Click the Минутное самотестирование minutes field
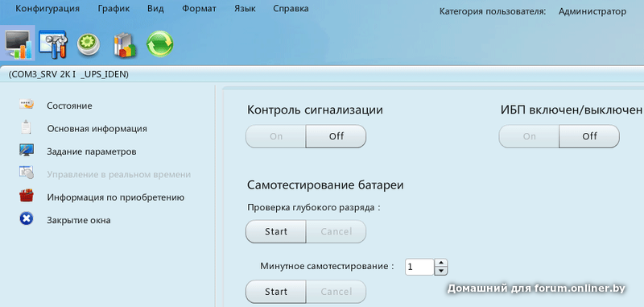This screenshot has width=644, height=307. 419,268
